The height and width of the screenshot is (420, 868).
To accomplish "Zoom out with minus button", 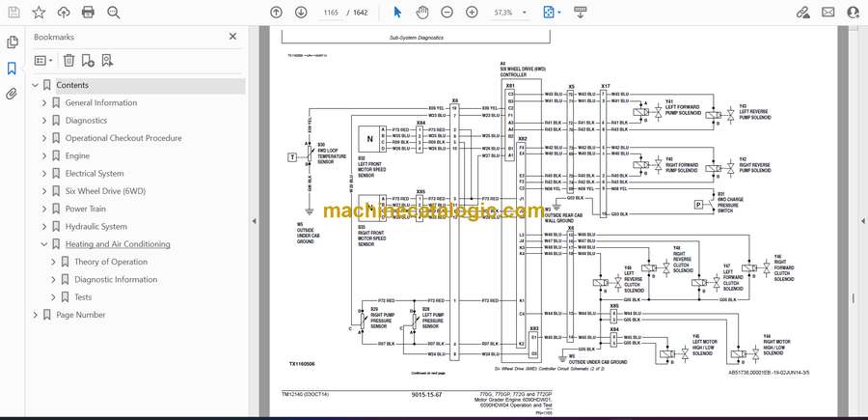I will (447, 13).
